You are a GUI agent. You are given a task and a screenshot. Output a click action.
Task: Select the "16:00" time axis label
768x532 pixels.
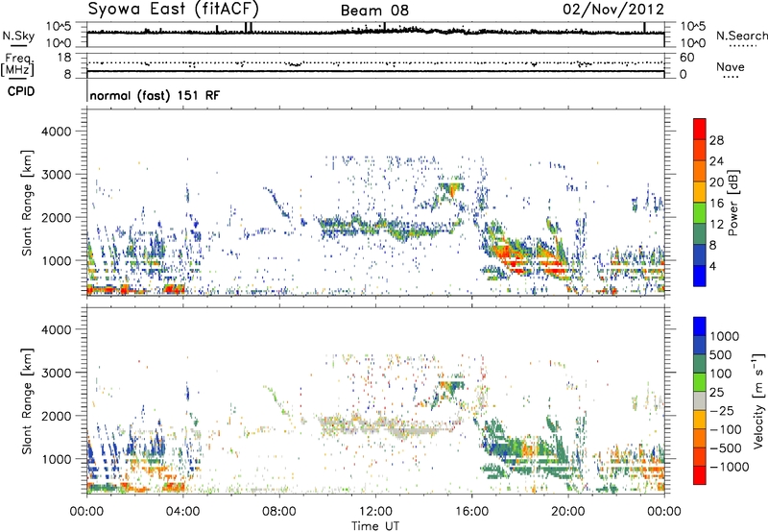pyautogui.click(x=471, y=512)
